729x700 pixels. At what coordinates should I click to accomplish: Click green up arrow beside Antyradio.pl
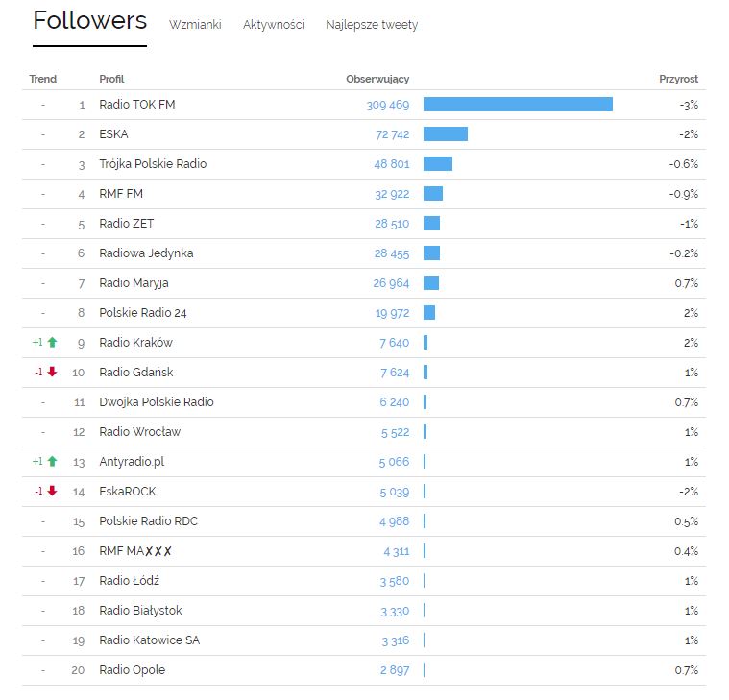(53, 462)
